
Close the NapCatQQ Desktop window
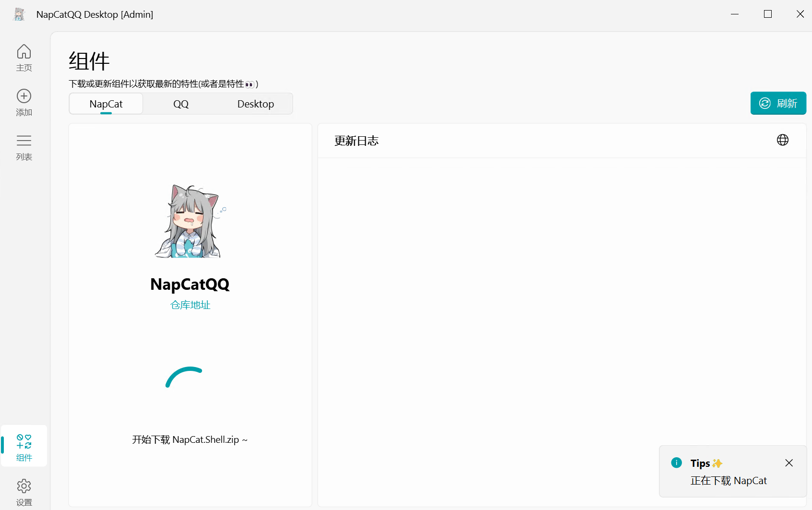[x=800, y=14]
